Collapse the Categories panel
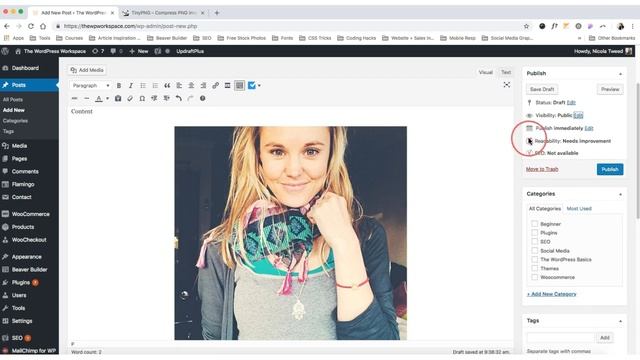 pos(620,194)
